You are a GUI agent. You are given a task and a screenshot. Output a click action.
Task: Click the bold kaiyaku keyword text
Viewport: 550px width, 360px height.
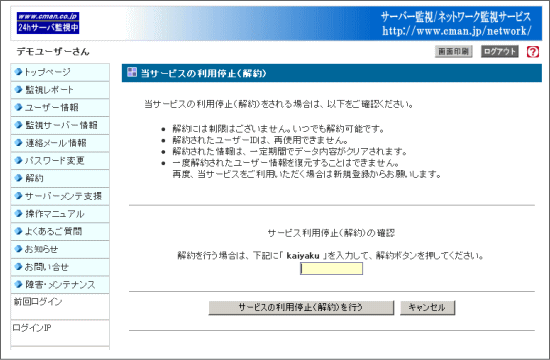[x=303, y=256]
